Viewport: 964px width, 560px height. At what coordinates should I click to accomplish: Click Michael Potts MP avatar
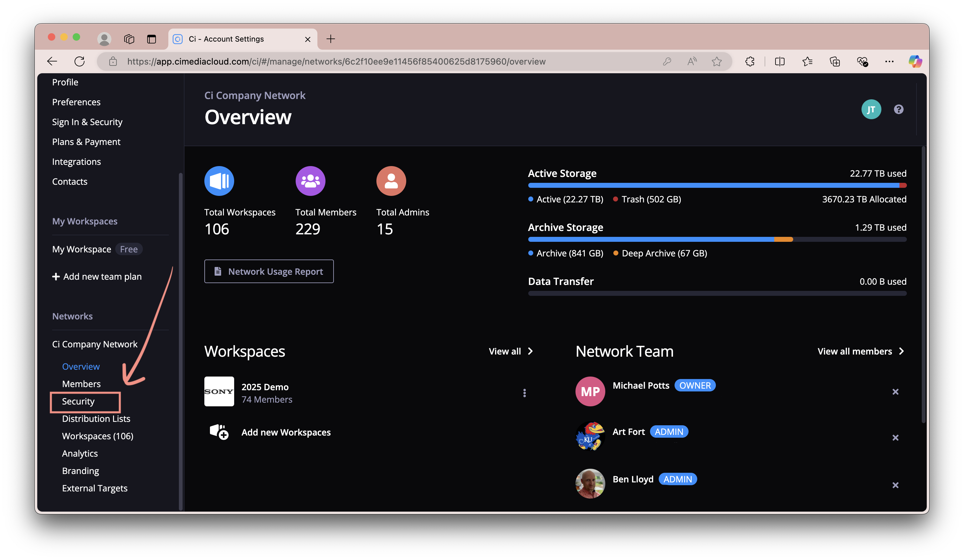click(590, 391)
